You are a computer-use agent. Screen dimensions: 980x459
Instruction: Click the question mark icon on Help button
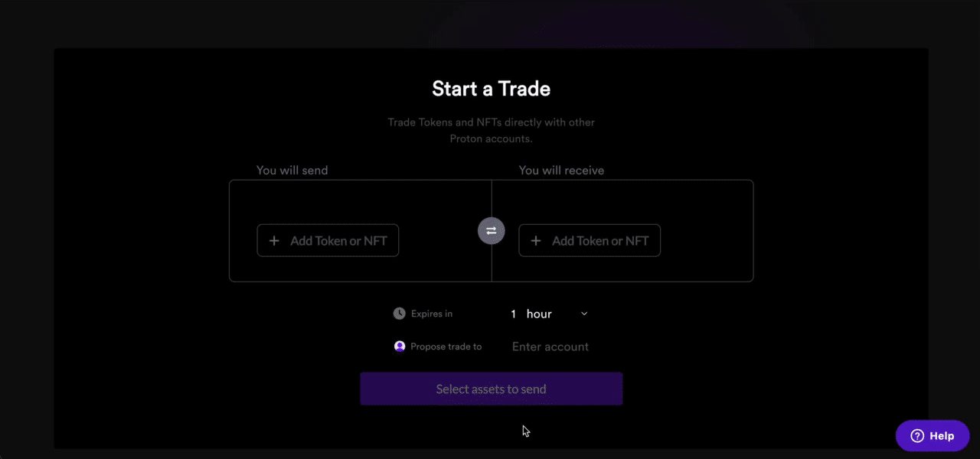pyautogui.click(x=916, y=435)
